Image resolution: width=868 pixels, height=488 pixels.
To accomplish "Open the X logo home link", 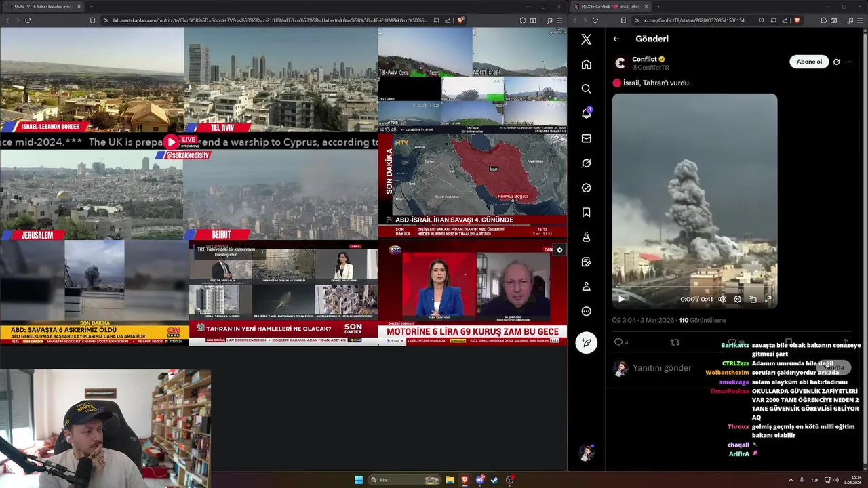I will pyautogui.click(x=587, y=39).
